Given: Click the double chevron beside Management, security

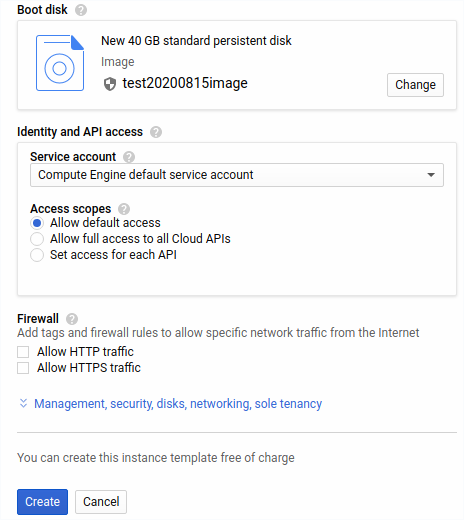Looking at the screenshot, I should click(23, 403).
